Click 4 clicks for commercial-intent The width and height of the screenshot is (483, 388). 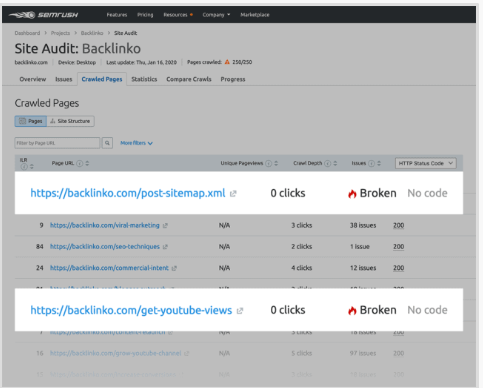point(302,268)
